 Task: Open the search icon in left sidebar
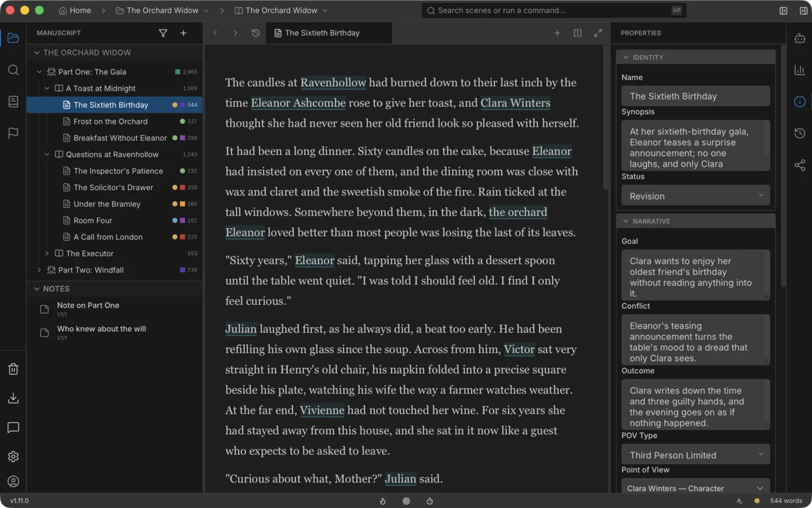(13, 70)
